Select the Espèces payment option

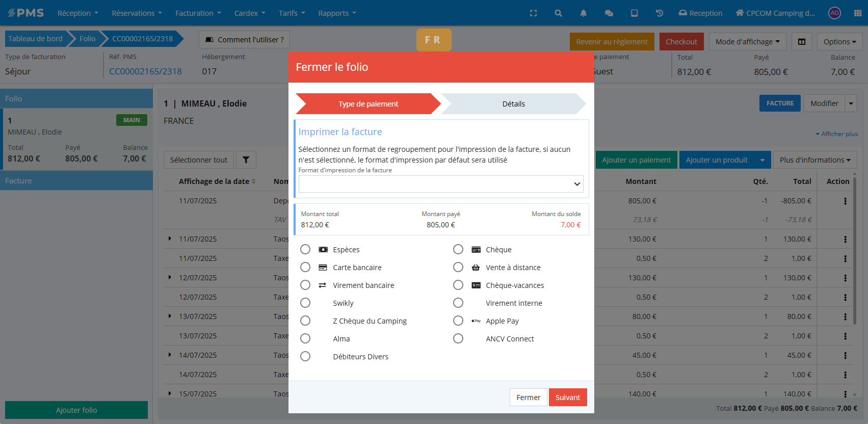[305, 249]
